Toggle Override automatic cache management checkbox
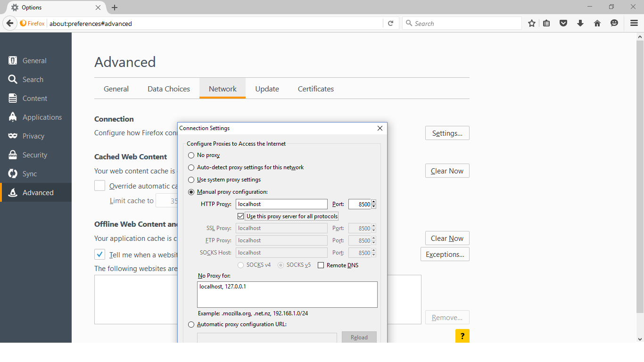644x362 pixels. pos(99,186)
